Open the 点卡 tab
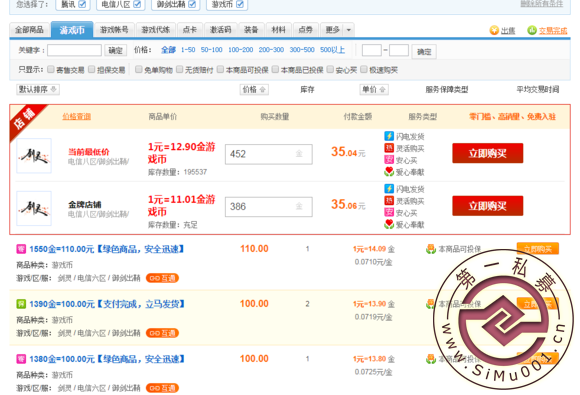Image resolution: width=580 pixels, height=395 pixels. pos(190,30)
